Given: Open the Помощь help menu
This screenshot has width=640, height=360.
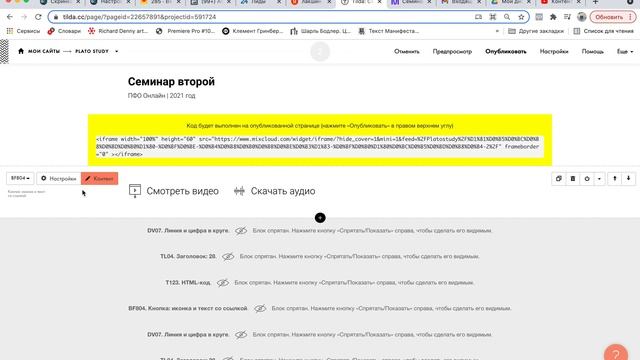Looking at the screenshot, I should click(593, 51).
